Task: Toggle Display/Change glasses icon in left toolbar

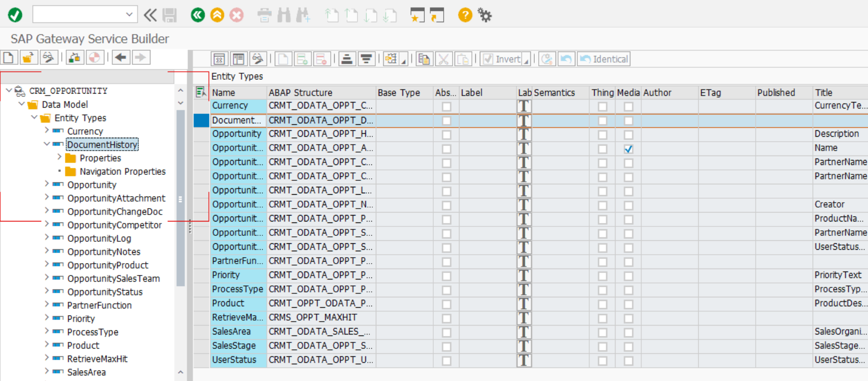Action: pos(48,57)
